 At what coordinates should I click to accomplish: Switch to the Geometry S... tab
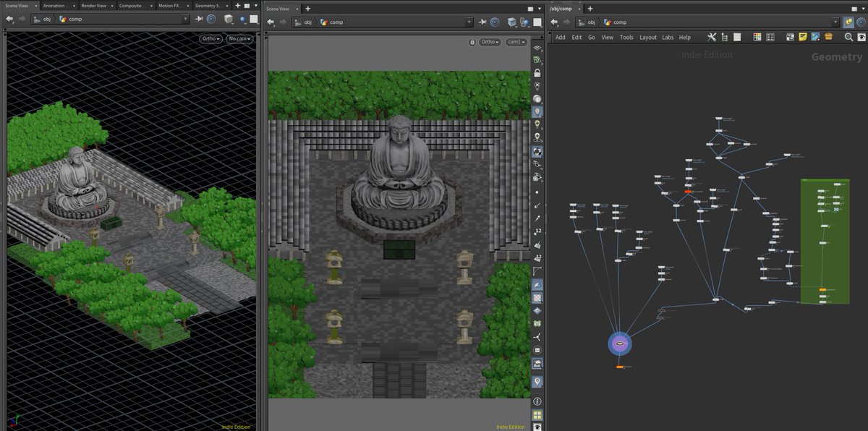[x=211, y=5]
